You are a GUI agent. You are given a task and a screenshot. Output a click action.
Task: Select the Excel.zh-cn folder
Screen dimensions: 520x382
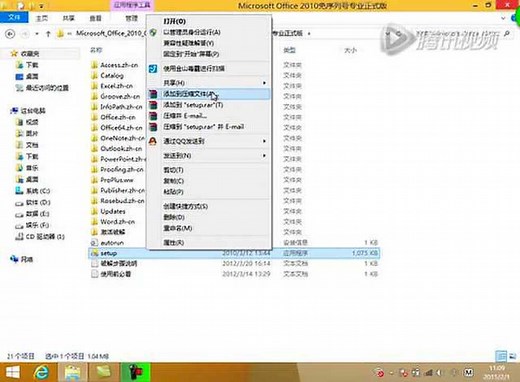coord(116,86)
